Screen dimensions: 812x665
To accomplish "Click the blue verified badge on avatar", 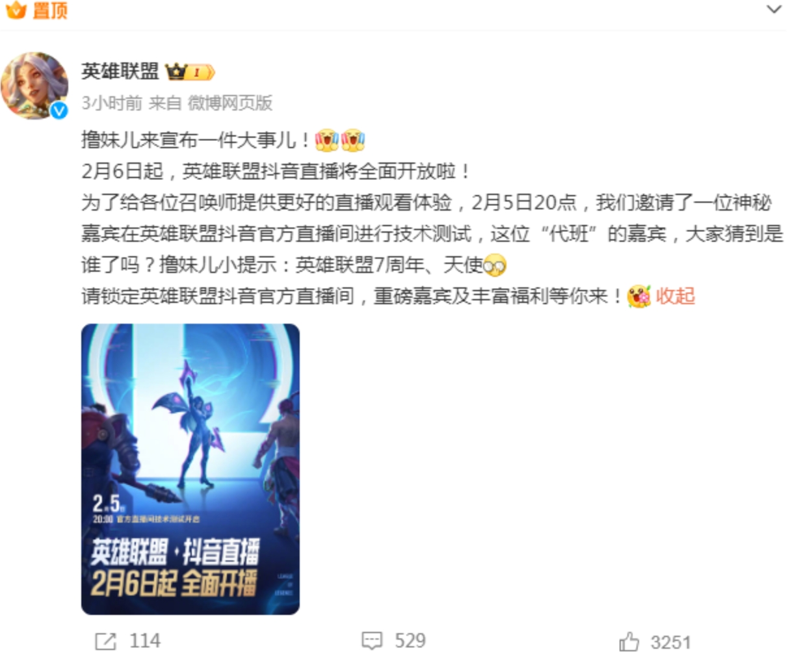I will coord(59,111).
